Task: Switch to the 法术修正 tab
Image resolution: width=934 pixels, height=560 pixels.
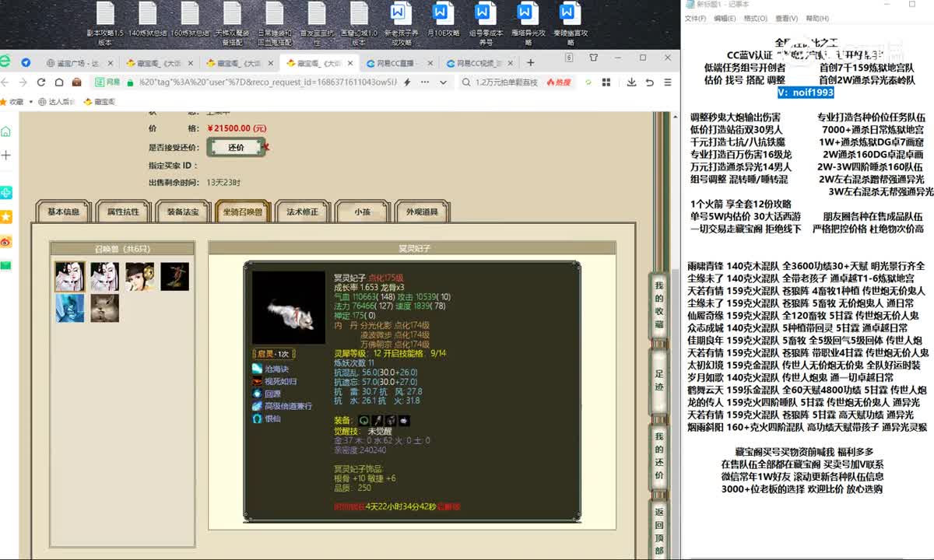Action: pyautogui.click(x=303, y=212)
